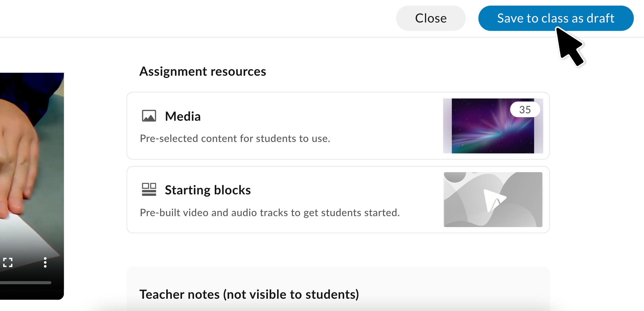Click the fullscreen icon on the video preview
The width and height of the screenshot is (644, 311).
coord(8,262)
